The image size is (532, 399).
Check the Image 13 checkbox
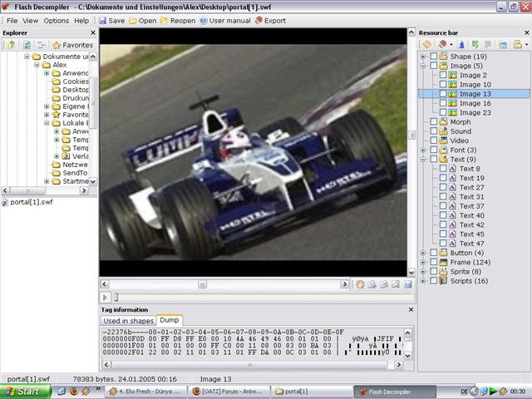pos(443,94)
